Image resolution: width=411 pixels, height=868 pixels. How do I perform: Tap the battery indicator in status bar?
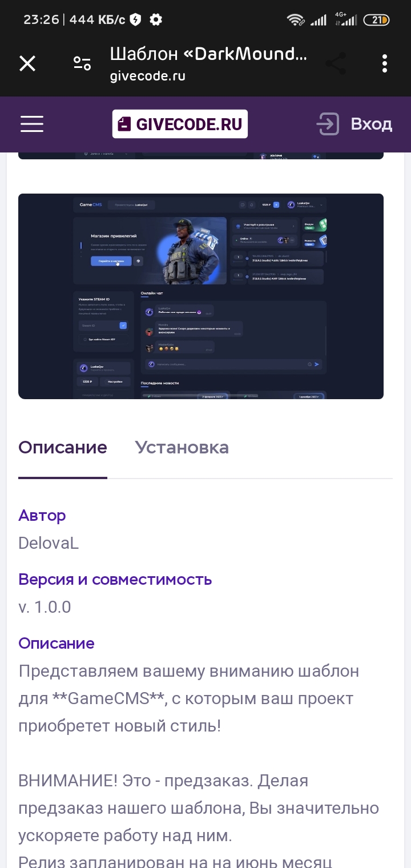(376, 19)
